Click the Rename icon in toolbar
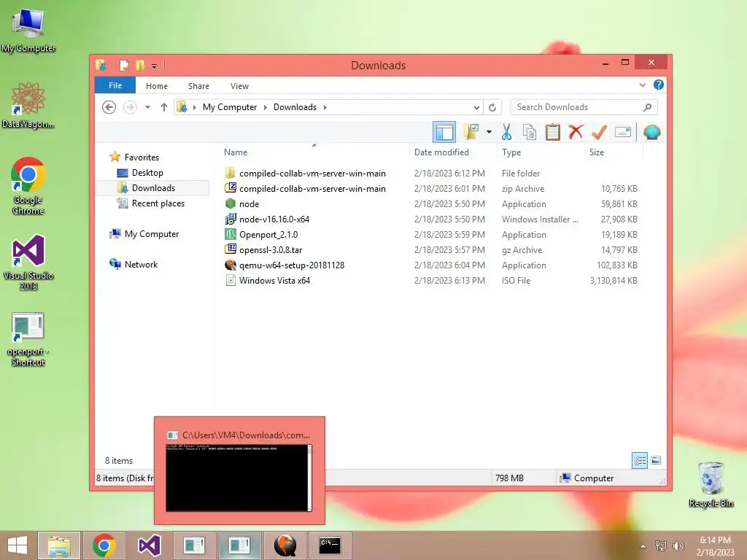The width and height of the screenshot is (747, 560). click(623, 132)
